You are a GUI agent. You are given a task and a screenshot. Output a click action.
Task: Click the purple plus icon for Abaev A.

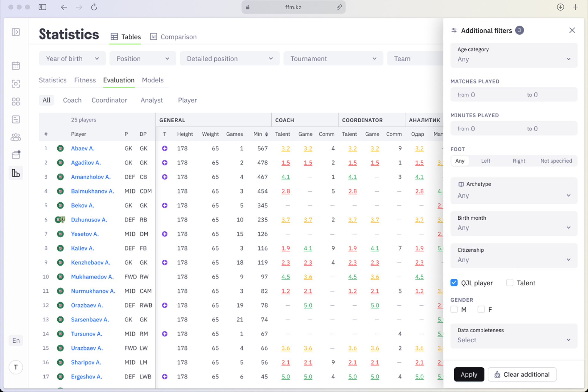tap(165, 149)
